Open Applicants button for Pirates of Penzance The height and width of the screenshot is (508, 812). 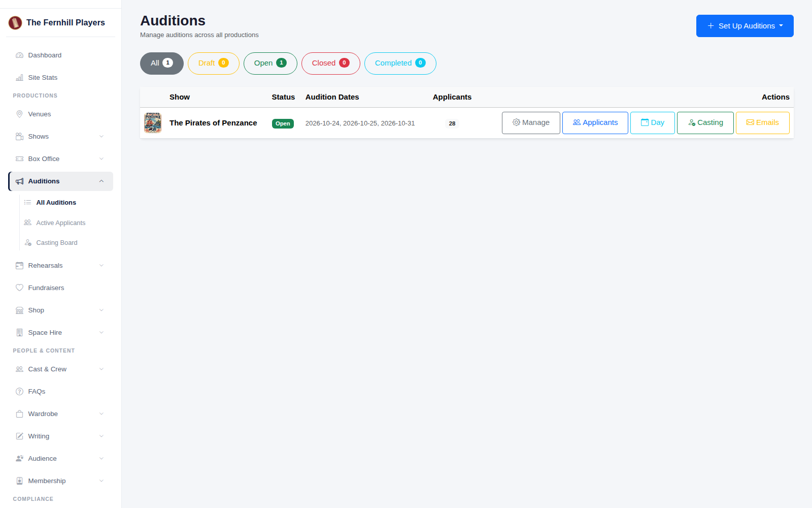595,123
